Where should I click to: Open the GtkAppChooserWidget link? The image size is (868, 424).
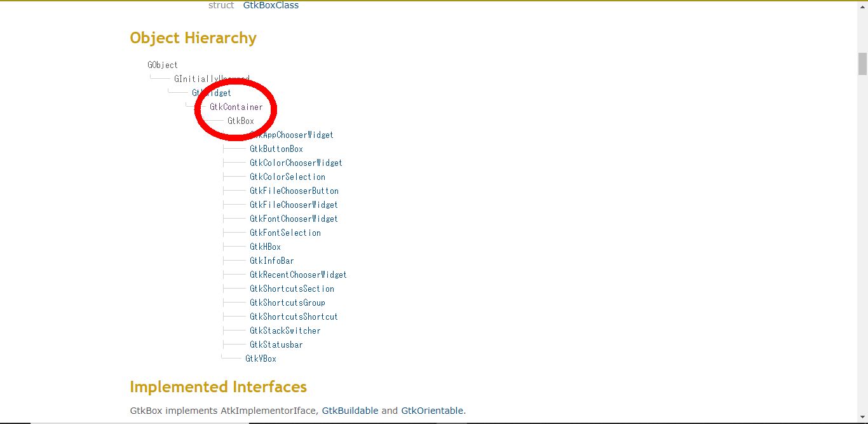(292, 135)
